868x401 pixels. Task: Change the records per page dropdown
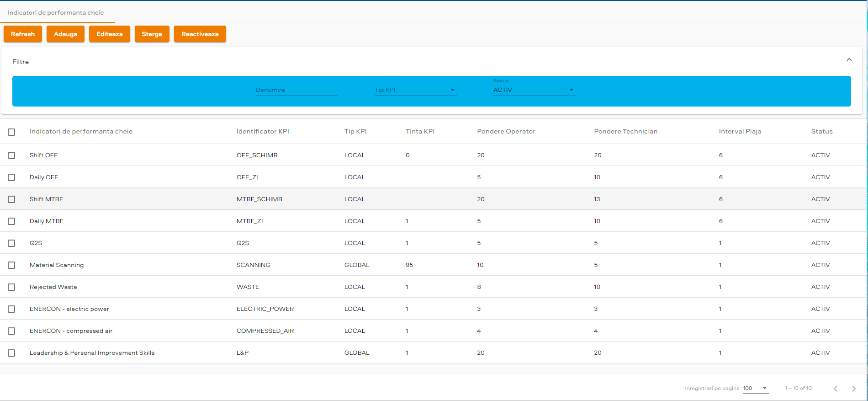pyautogui.click(x=756, y=388)
